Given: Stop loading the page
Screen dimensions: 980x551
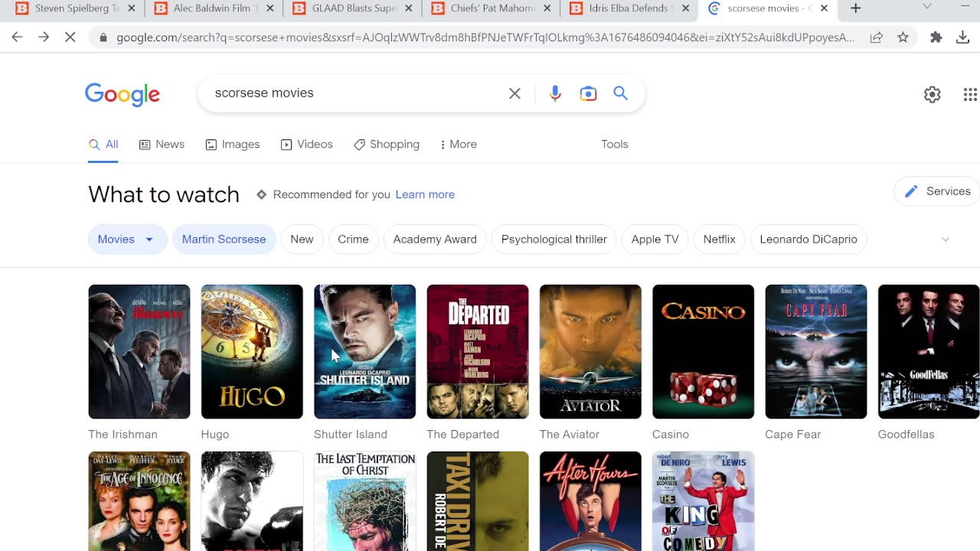Looking at the screenshot, I should [x=70, y=37].
